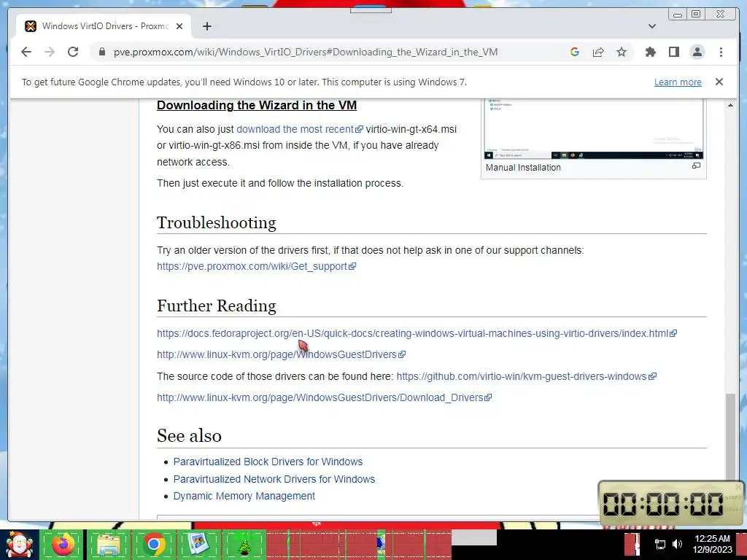Open Paravirtualized Network Drivers for Windows

pos(274,479)
